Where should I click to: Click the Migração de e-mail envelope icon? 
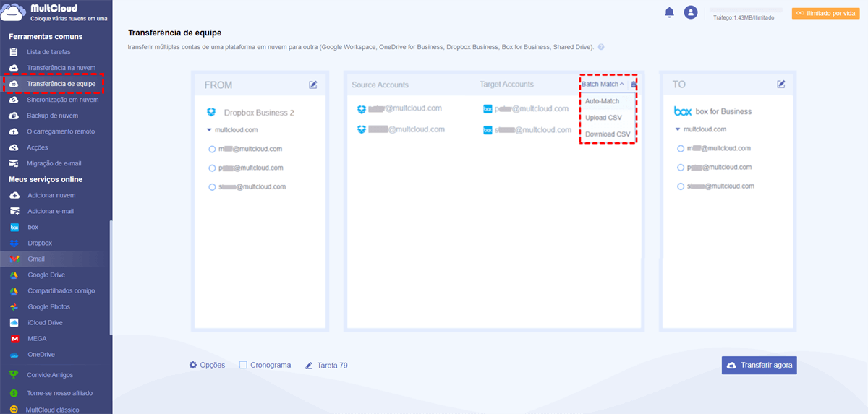coord(14,163)
